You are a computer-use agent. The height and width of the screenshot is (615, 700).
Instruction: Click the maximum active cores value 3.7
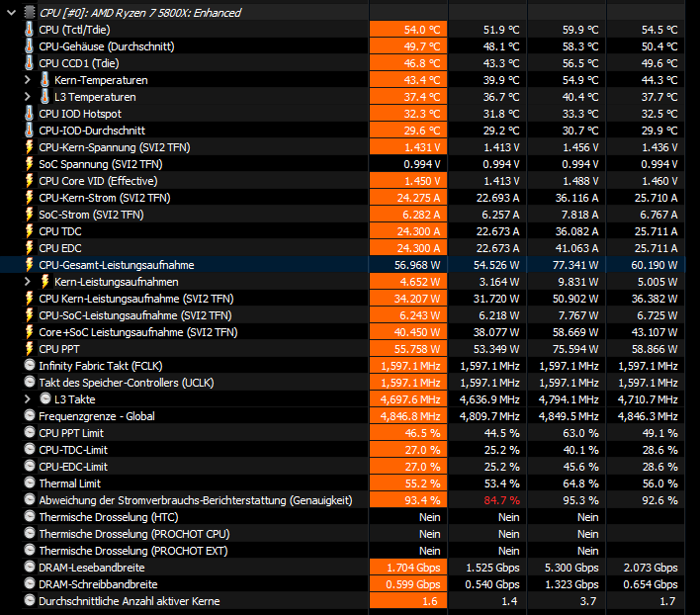coord(588,601)
